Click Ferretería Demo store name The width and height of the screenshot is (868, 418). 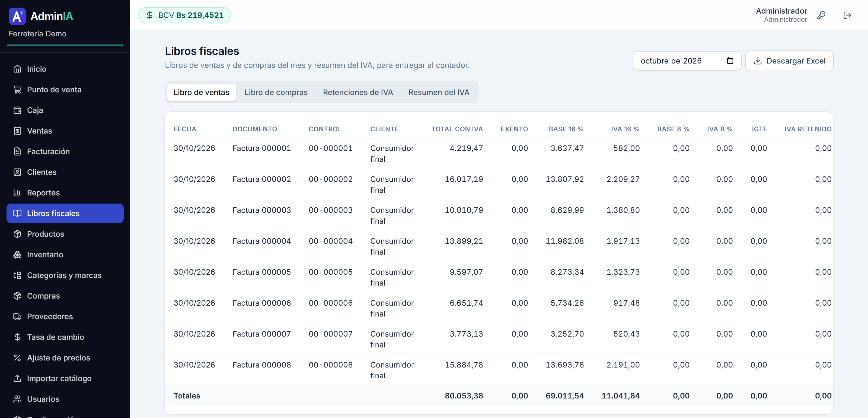coord(37,34)
